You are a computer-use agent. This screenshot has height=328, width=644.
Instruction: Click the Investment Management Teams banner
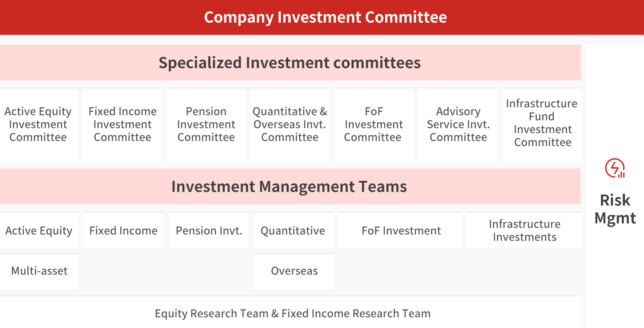[290, 187]
